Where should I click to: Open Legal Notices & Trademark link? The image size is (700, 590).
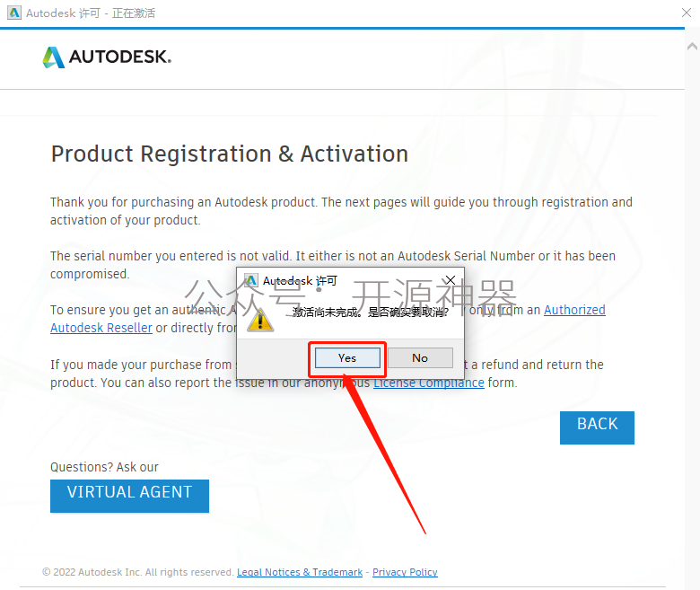300,572
